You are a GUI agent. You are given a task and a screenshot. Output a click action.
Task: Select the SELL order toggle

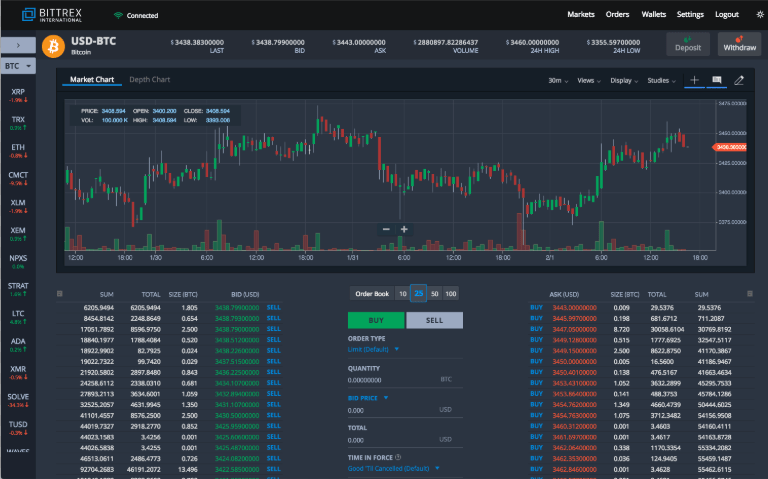(x=434, y=320)
